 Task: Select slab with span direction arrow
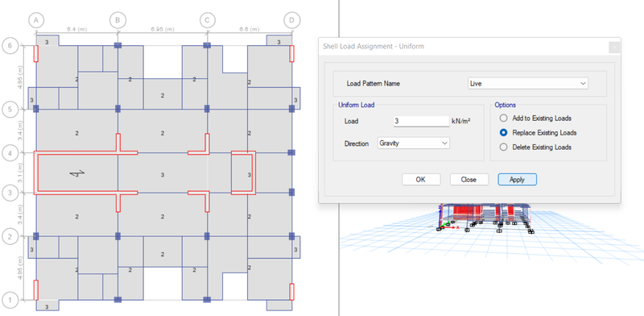pos(77,173)
